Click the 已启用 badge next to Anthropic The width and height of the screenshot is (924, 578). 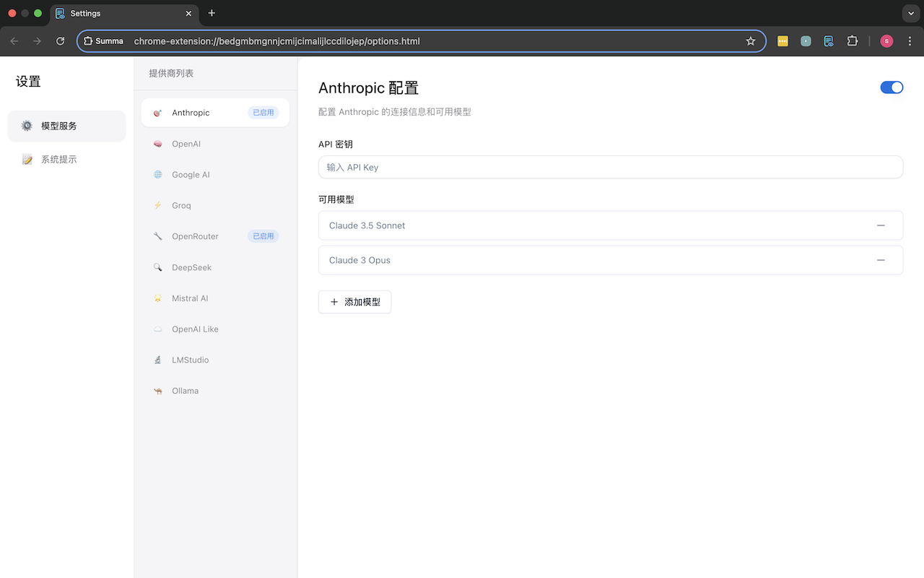[x=263, y=113]
